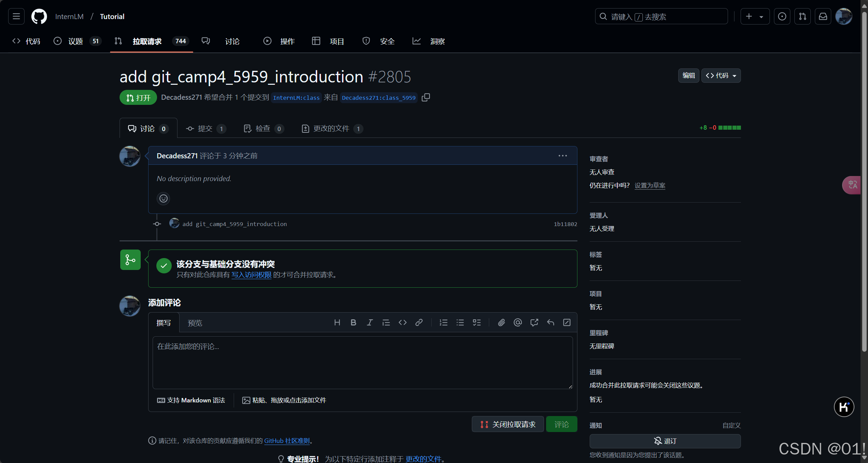This screenshot has width=868, height=463.
Task: Copy the branch name with the copy icon
Action: coord(426,97)
